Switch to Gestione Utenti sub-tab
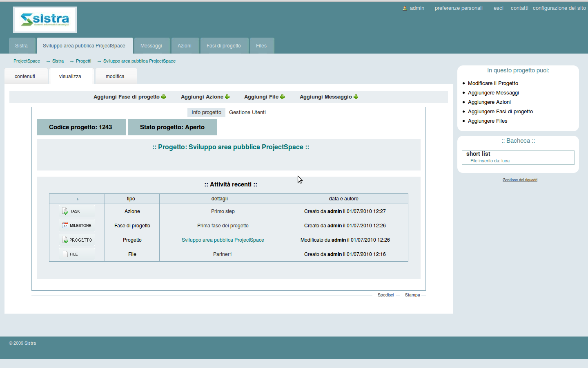The image size is (588, 368). coord(247,112)
